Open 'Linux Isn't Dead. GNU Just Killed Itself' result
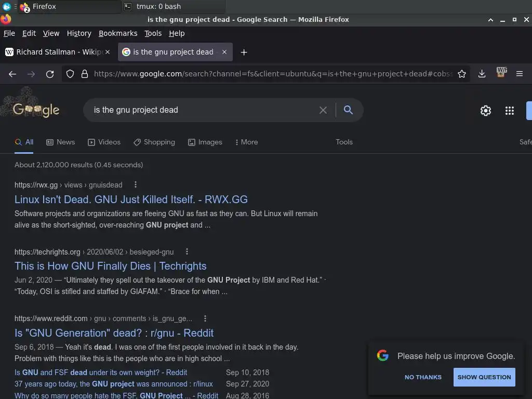The width and height of the screenshot is (532, 399). (x=131, y=199)
